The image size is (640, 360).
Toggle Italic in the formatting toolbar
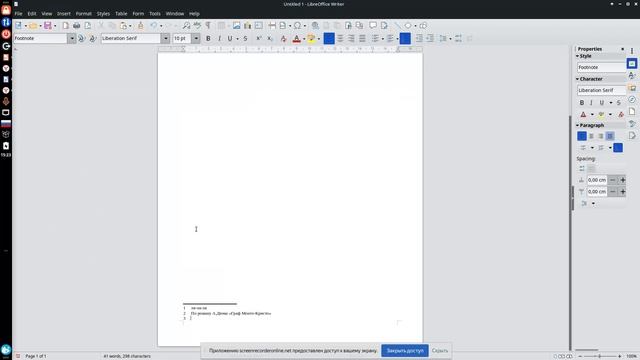coord(219,38)
